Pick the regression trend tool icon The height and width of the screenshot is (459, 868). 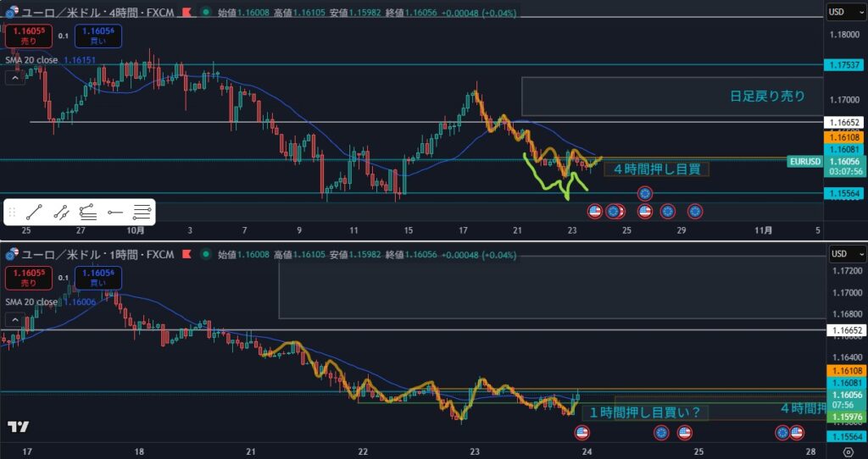click(88, 212)
